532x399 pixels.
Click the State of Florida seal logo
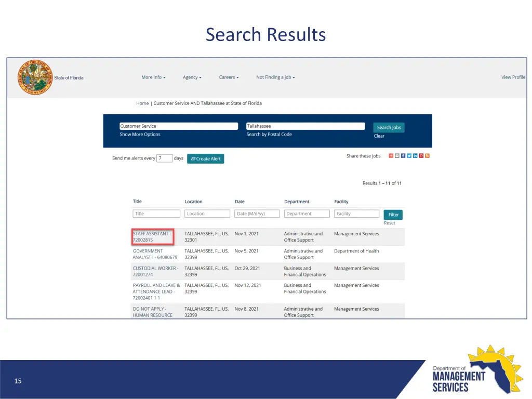coord(35,77)
